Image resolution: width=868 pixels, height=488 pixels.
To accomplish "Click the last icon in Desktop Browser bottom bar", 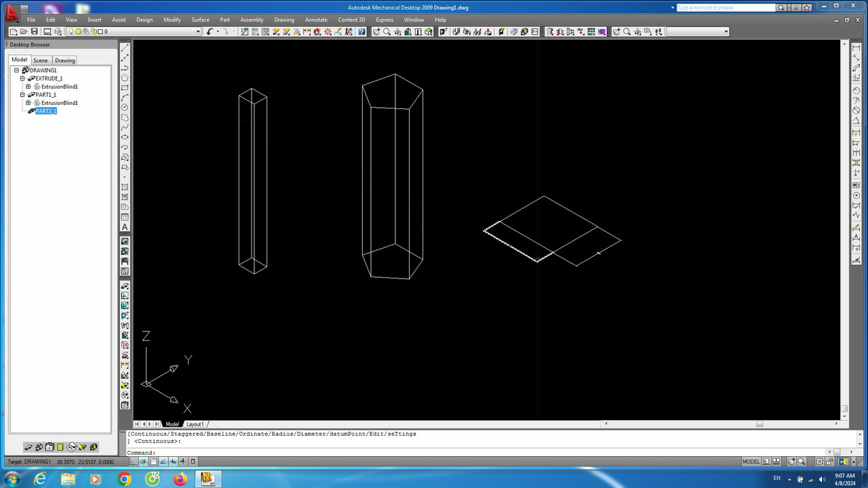I will tap(94, 447).
